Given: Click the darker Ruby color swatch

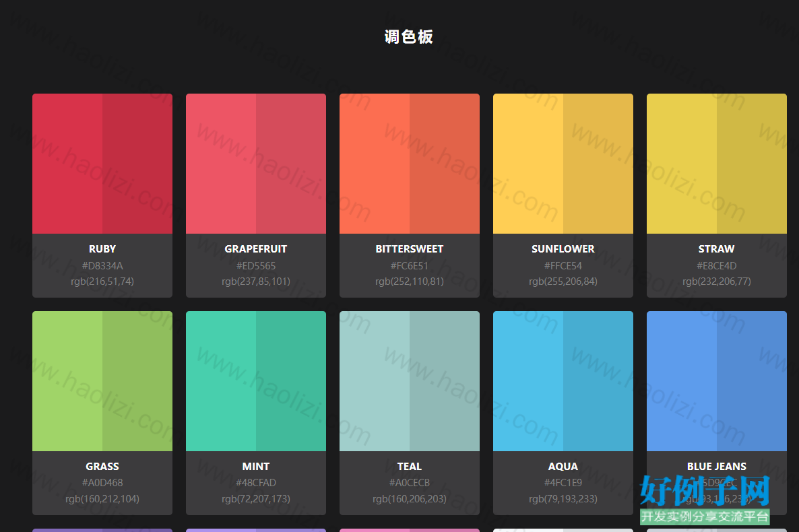Looking at the screenshot, I should [x=137, y=164].
